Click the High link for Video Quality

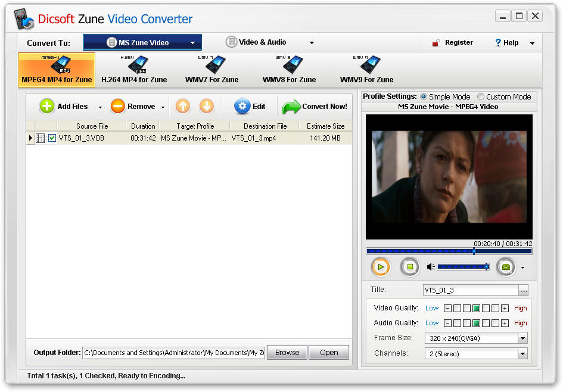(520, 309)
